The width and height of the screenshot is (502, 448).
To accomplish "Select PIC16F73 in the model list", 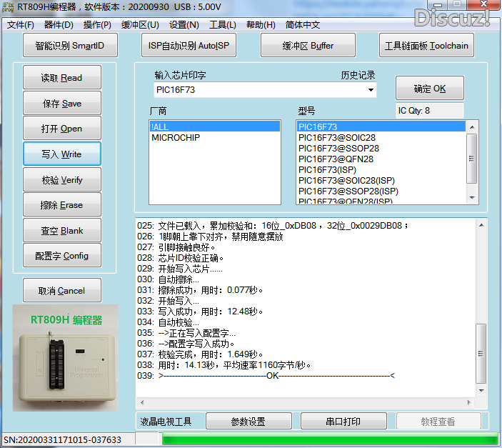I will pos(381,127).
